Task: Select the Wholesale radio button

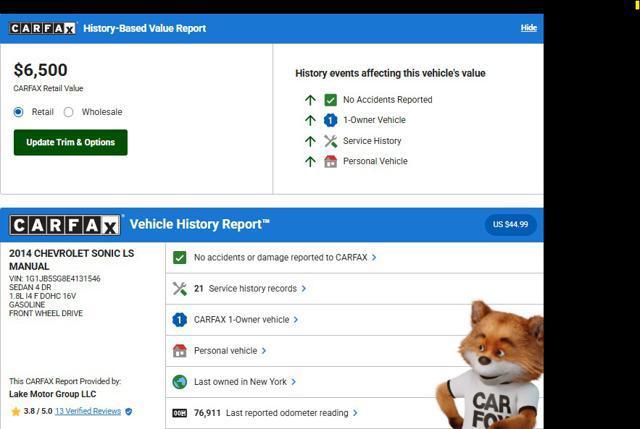Action: [69, 112]
